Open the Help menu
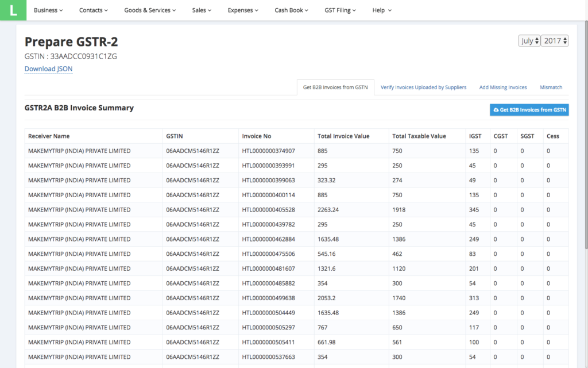Image resolution: width=588 pixels, height=368 pixels. [x=382, y=10]
